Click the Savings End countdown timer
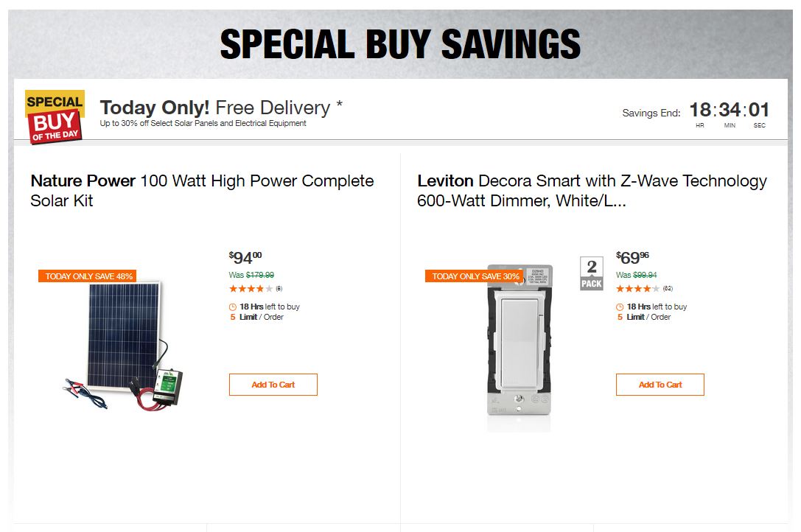801x532 pixels. pos(729,111)
